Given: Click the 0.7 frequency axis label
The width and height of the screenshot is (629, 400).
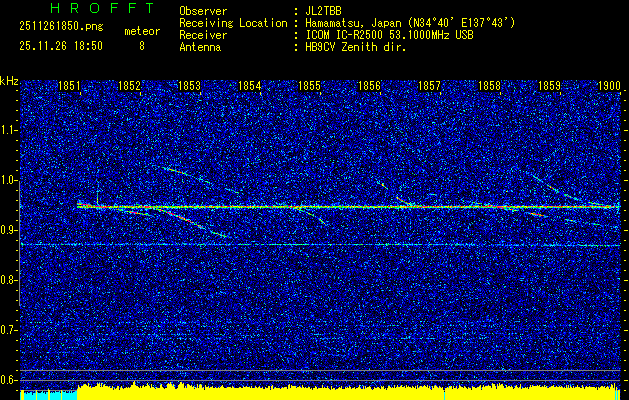Looking at the screenshot, I should click(x=9, y=330).
